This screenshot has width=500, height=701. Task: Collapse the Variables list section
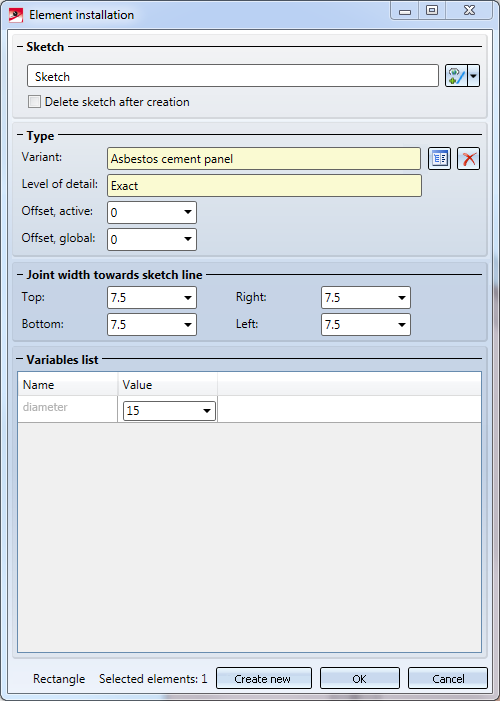coord(20,359)
